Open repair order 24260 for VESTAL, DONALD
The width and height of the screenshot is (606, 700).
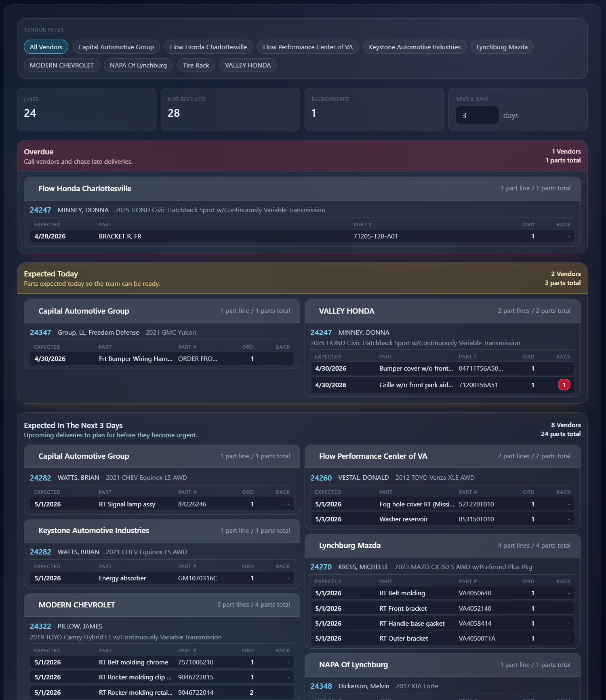pos(321,478)
